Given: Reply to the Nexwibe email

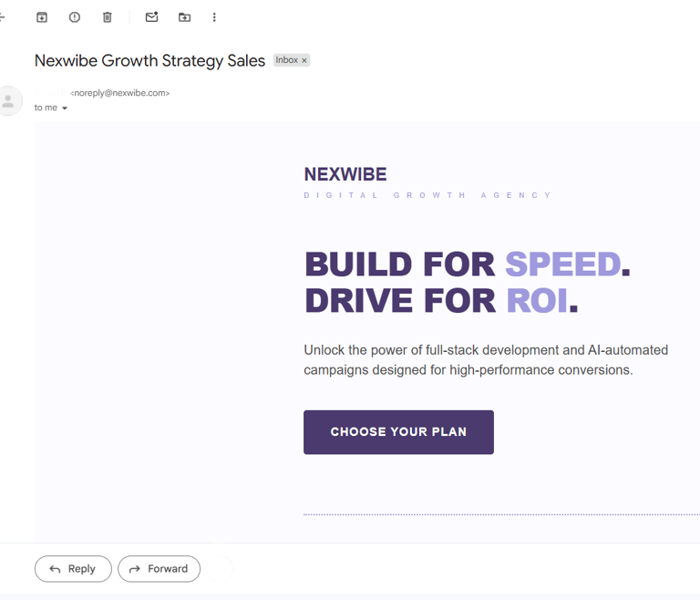Looking at the screenshot, I should tap(73, 569).
